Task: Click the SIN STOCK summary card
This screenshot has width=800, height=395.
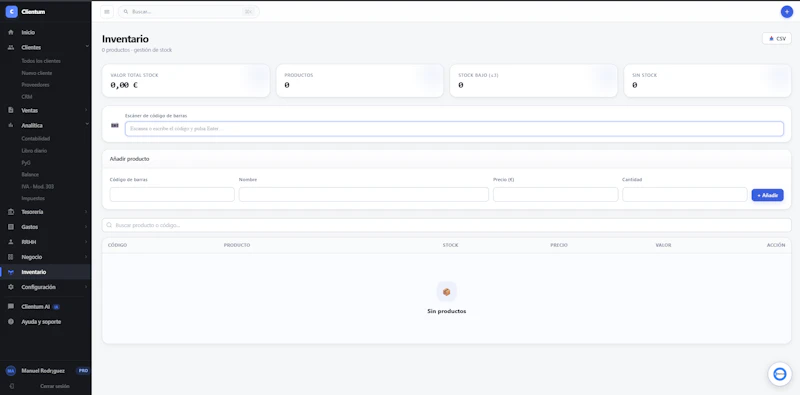Action: [708, 81]
